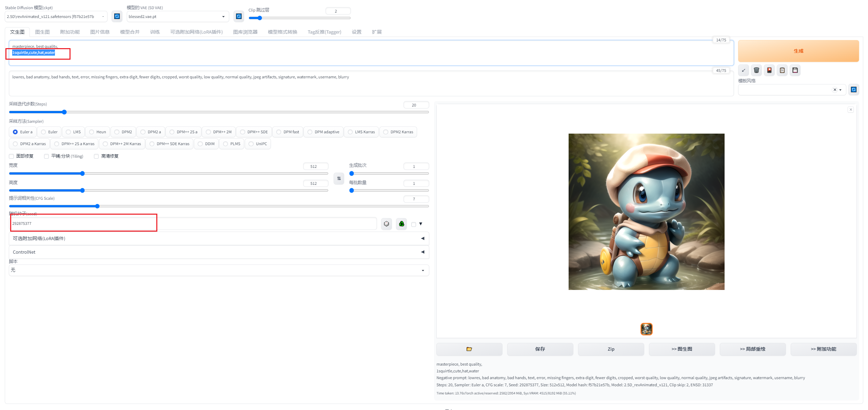The height and width of the screenshot is (410, 868).
Task: Click the arrow icon to read last generation parameters
Action: tap(744, 70)
